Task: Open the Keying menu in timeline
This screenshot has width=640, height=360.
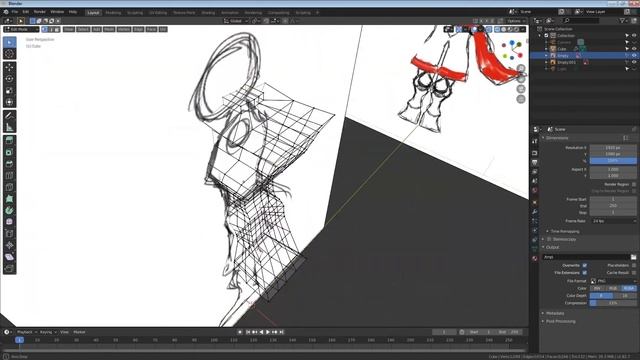Action: 48,332
